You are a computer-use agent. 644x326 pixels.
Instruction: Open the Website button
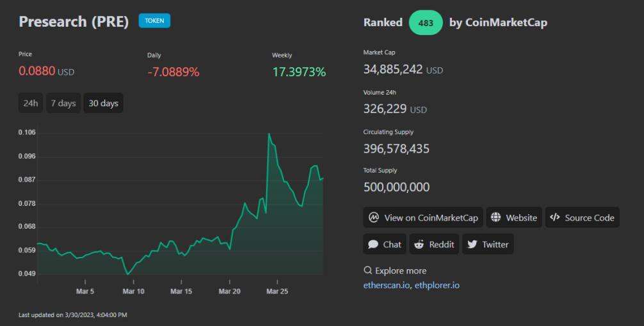point(514,217)
